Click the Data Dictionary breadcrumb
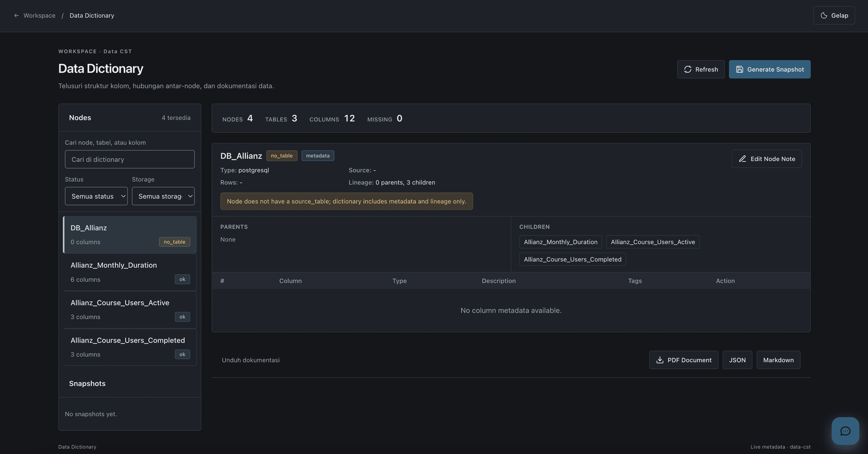The height and width of the screenshot is (454, 868). click(92, 16)
